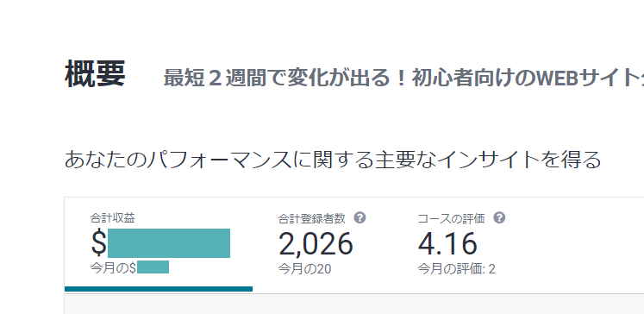This screenshot has width=644, height=314.
Task: Open the question mark tooltip for コースの評価
Action: 499,218
